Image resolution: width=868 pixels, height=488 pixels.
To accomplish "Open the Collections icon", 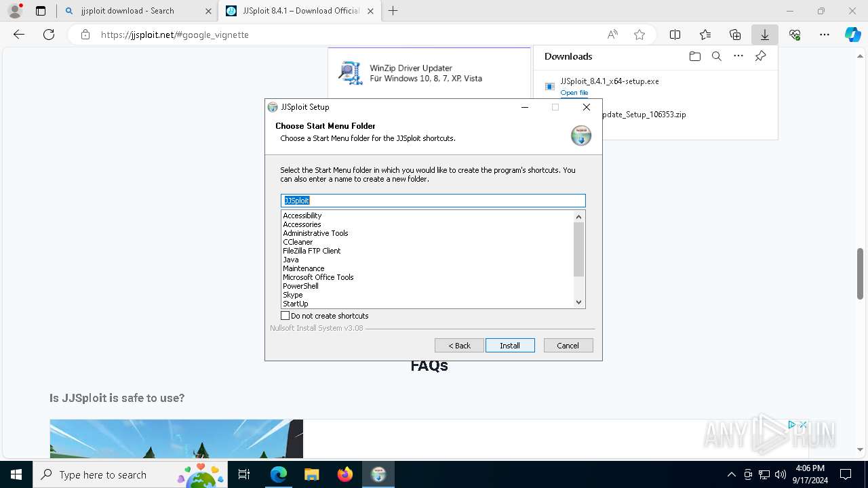I will pyautogui.click(x=735, y=35).
